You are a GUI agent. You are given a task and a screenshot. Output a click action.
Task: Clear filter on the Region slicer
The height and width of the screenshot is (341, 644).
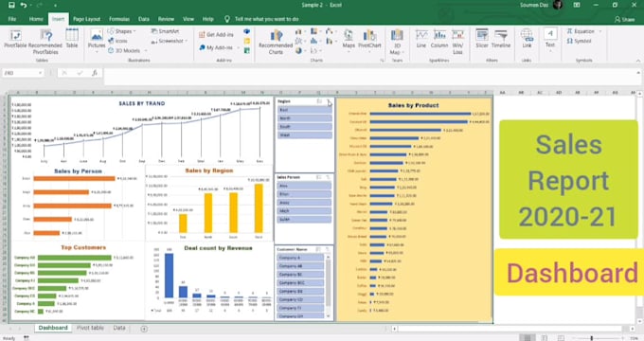[329, 101]
